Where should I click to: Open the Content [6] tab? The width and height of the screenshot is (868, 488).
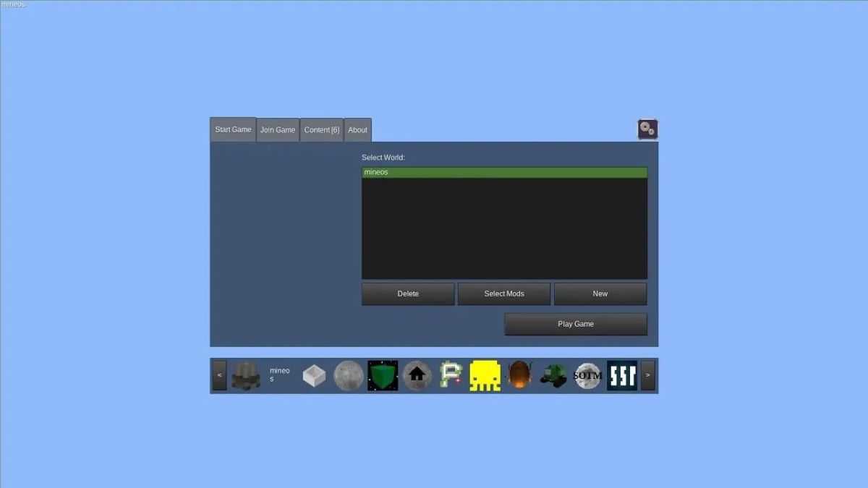pyautogui.click(x=322, y=130)
